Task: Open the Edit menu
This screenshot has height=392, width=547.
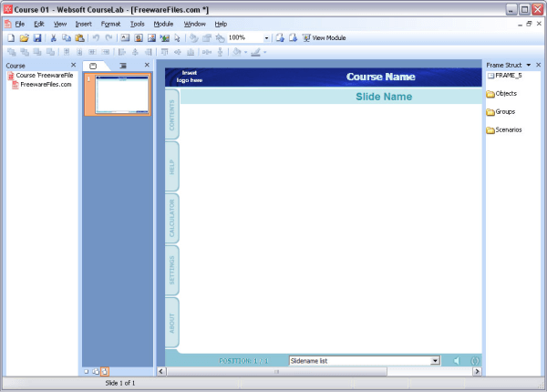Action: click(38, 24)
